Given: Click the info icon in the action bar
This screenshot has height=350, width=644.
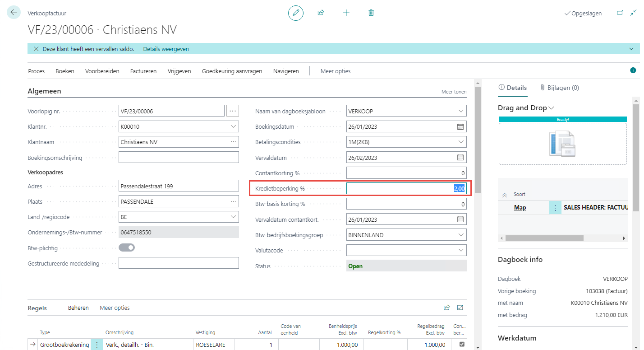Looking at the screenshot, I should click(x=633, y=70).
